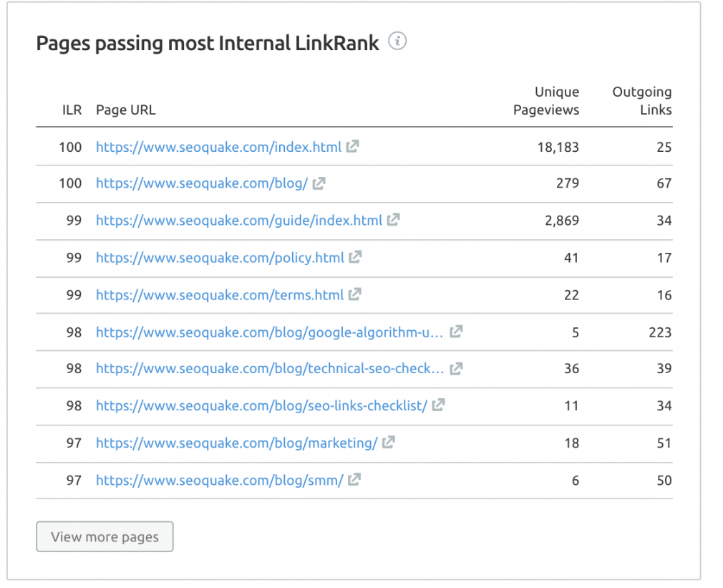
Task: Open the blog/seo-links-checklist/ link
Action: point(261,406)
